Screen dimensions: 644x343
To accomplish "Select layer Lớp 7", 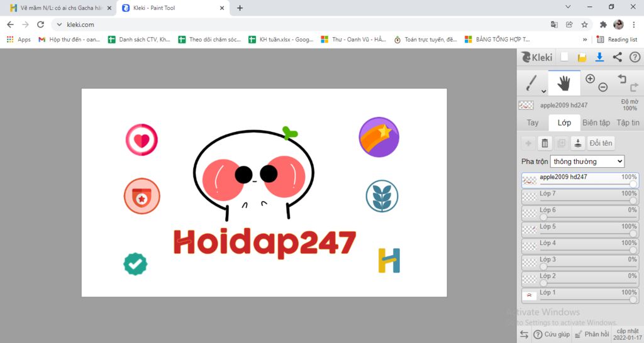I will pos(580,197).
